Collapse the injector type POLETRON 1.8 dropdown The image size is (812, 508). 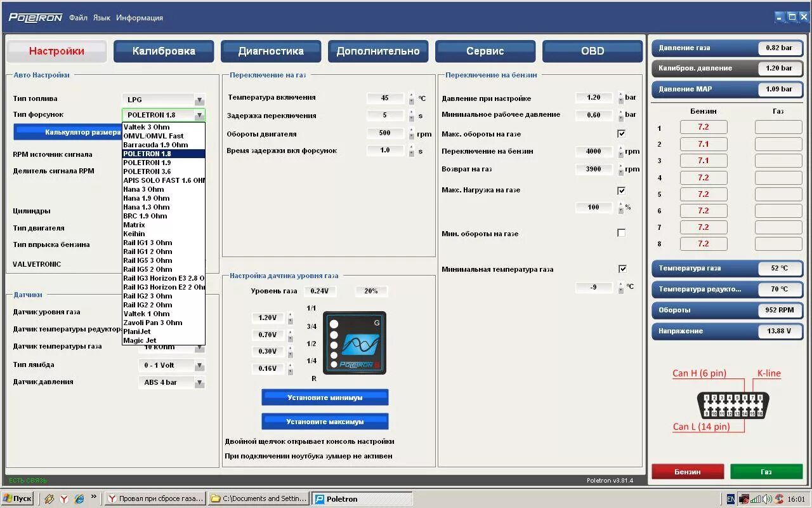(x=199, y=115)
